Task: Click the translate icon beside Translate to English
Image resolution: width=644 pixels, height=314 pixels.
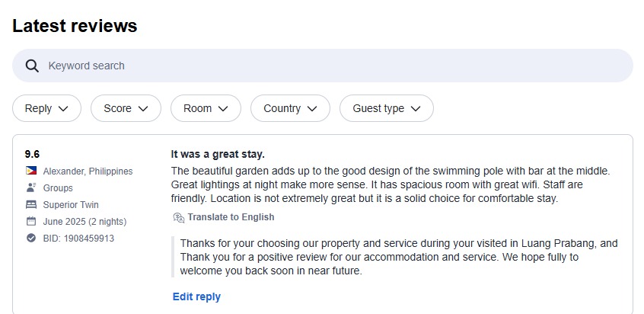Action: pos(179,217)
